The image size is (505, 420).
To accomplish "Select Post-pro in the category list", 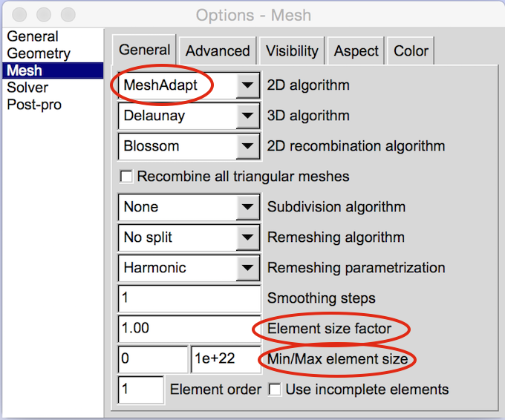I will 34,105.
